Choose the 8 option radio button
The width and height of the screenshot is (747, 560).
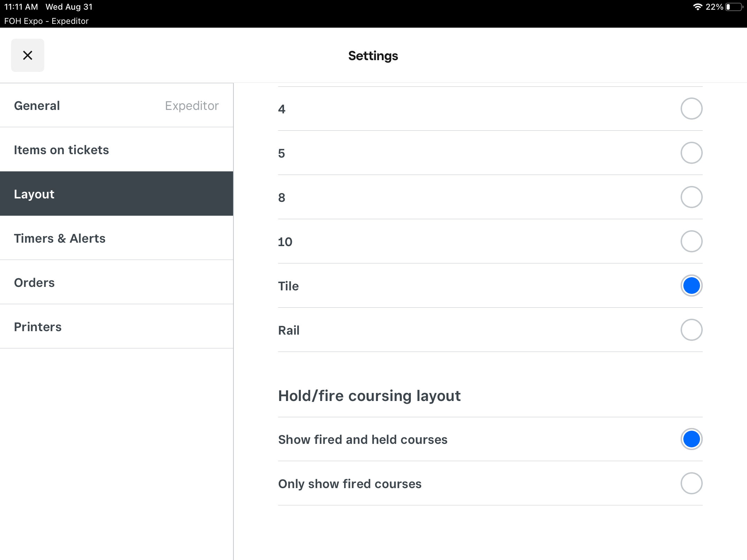point(691,197)
